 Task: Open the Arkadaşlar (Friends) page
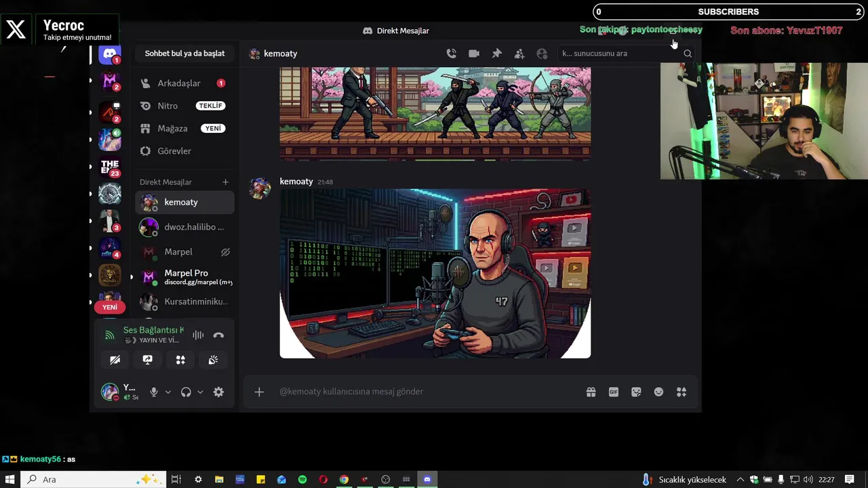pyautogui.click(x=184, y=83)
